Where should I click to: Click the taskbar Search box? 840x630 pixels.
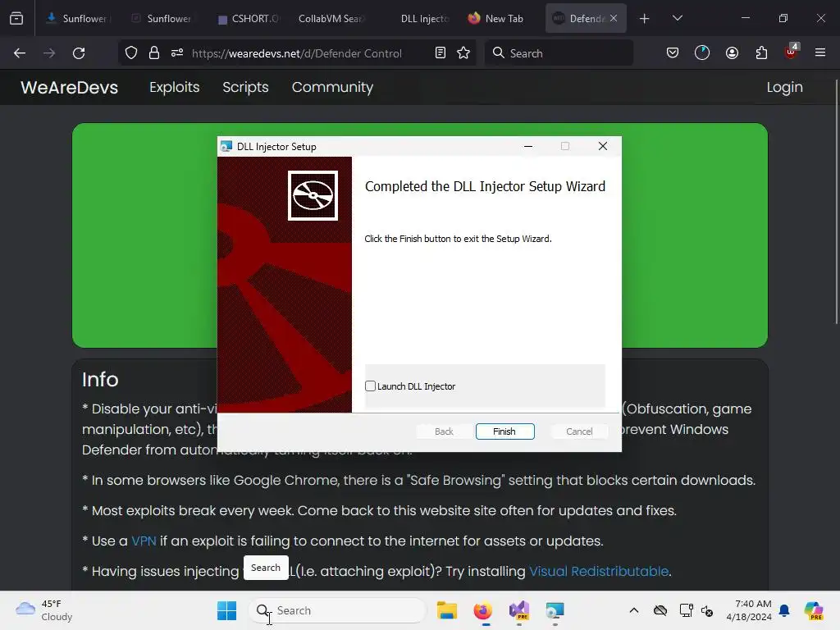337,610
